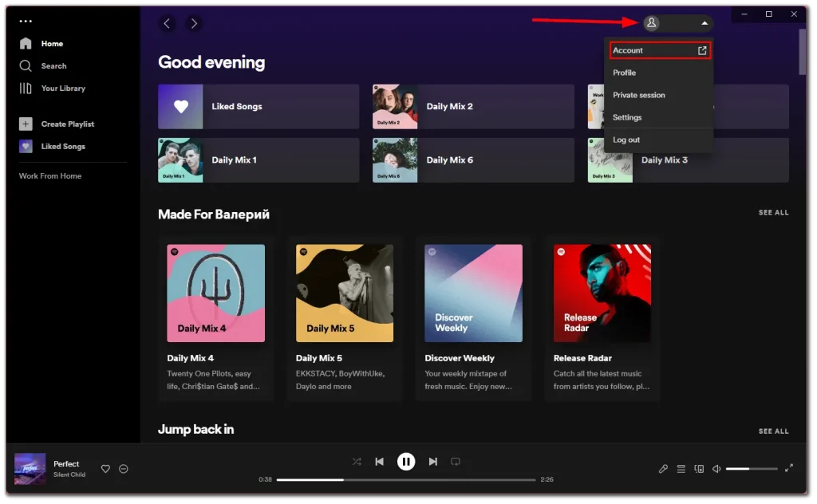Skip to previous track
Image resolution: width=817 pixels, height=504 pixels.
coord(379,462)
